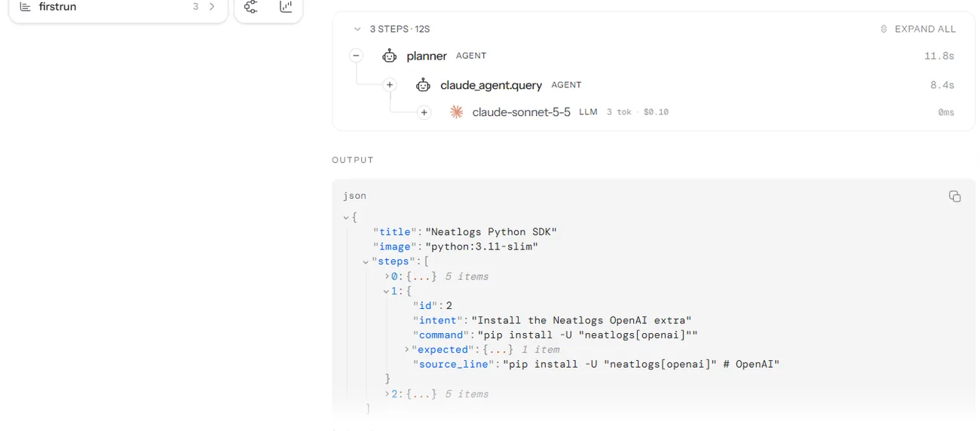This screenshot has height=431, width=980.
Task: Click the 8.4s duration value
Action: click(x=942, y=85)
